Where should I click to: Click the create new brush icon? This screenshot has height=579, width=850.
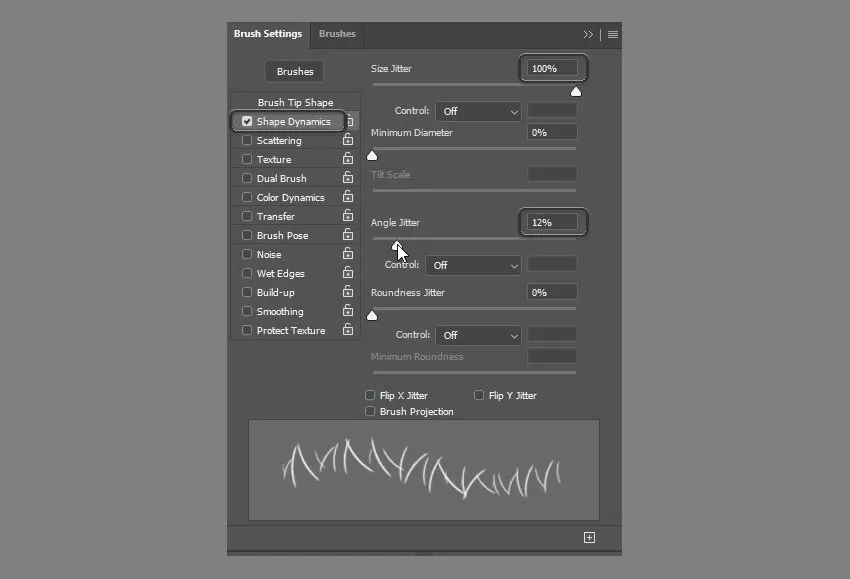(x=589, y=538)
